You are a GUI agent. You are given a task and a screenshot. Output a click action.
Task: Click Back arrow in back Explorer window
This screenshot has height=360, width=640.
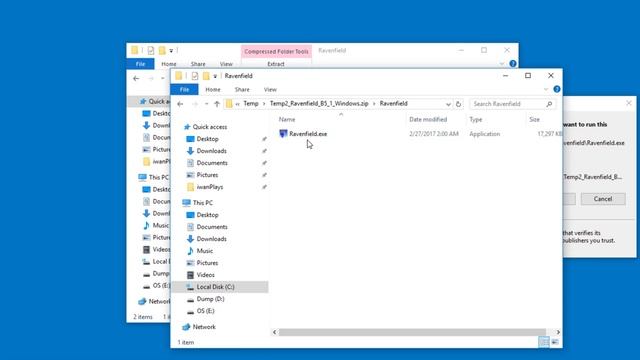136,78
